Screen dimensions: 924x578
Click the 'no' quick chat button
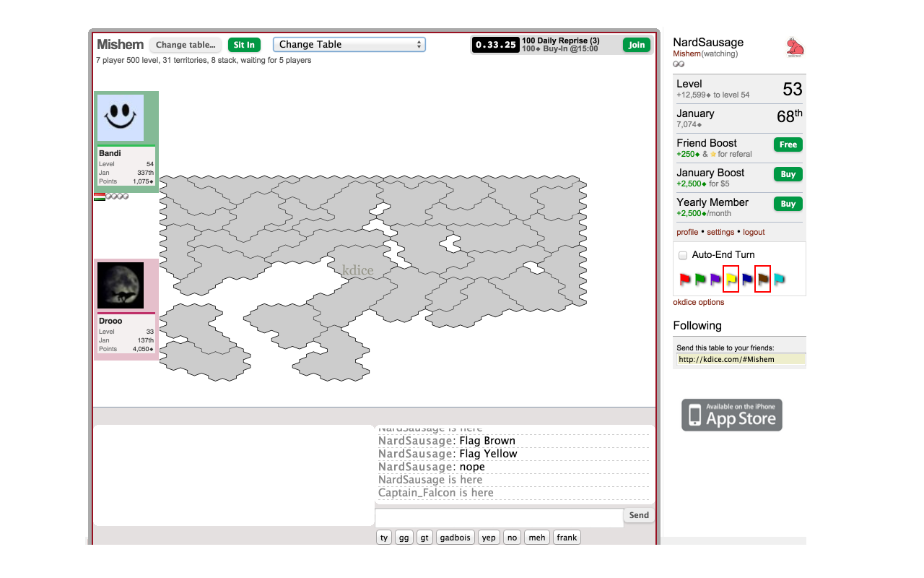tap(513, 538)
